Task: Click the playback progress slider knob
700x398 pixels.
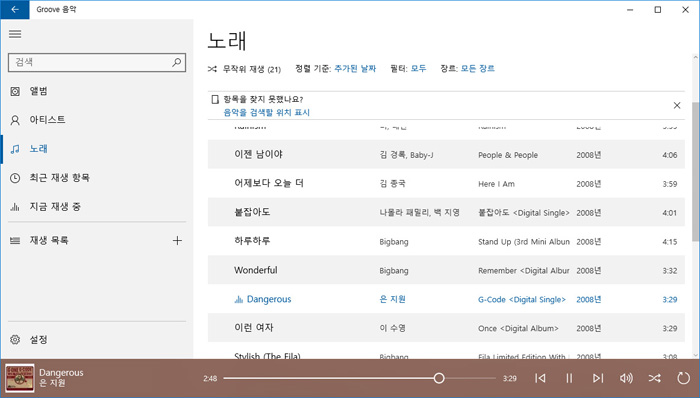Action: [439, 378]
